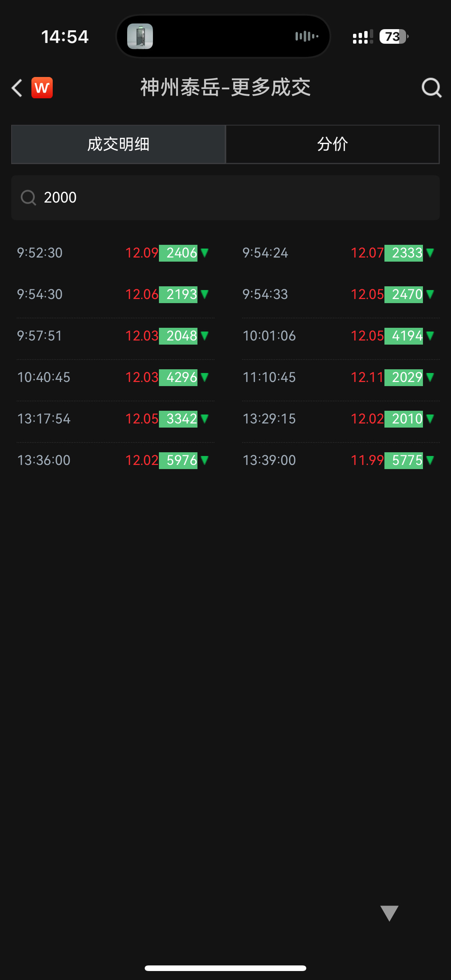This screenshot has width=451, height=980.
Task: Tap the 神州泰岳-更多成交 page title
Action: coord(225,88)
